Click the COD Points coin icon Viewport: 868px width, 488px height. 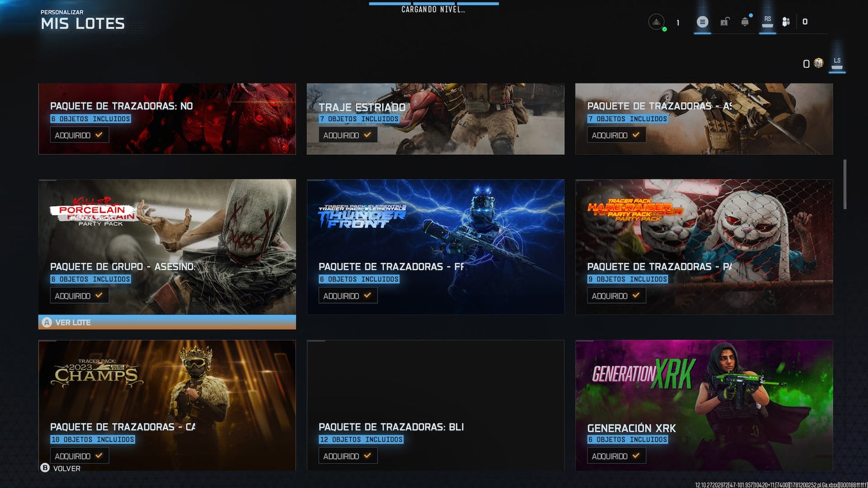[818, 63]
